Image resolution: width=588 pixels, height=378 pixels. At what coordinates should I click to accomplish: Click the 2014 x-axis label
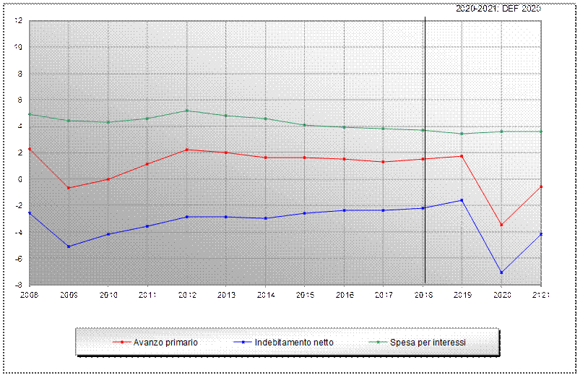[266, 295]
